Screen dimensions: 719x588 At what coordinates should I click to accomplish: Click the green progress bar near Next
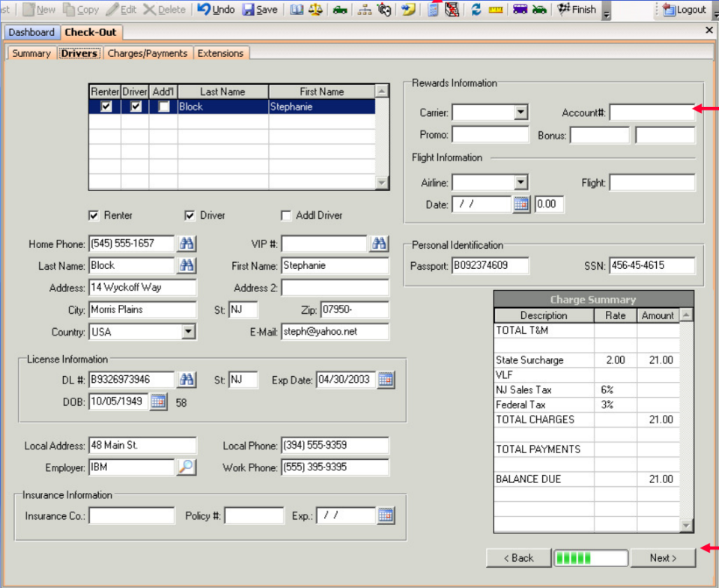pyautogui.click(x=590, y=557)
